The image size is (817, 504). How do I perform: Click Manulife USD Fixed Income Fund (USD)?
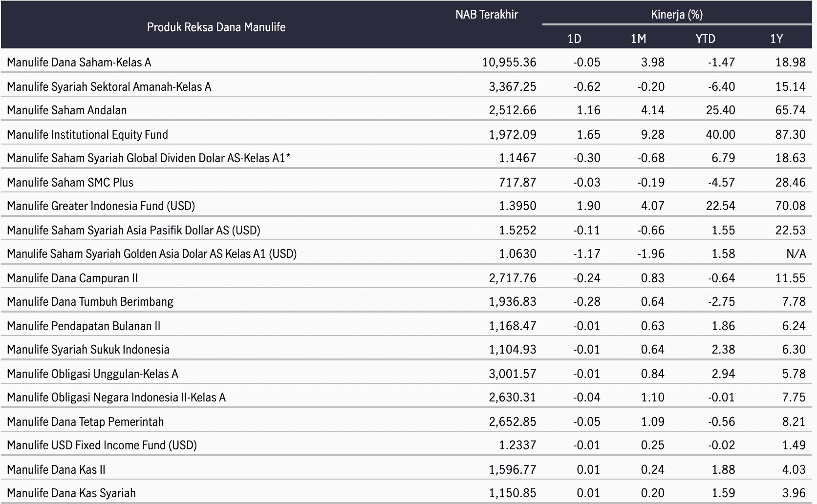102,445
